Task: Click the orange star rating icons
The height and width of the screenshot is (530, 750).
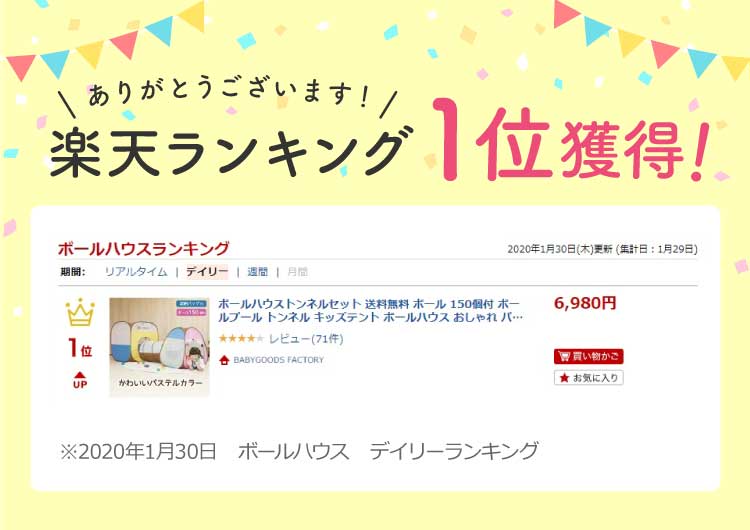Action: [241, 339]
